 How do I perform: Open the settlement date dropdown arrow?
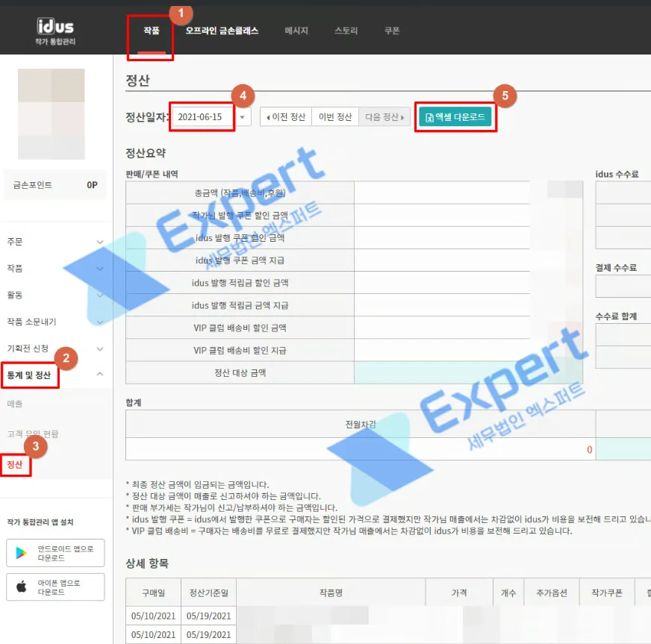pyautogui.click(x=242, y=117)
